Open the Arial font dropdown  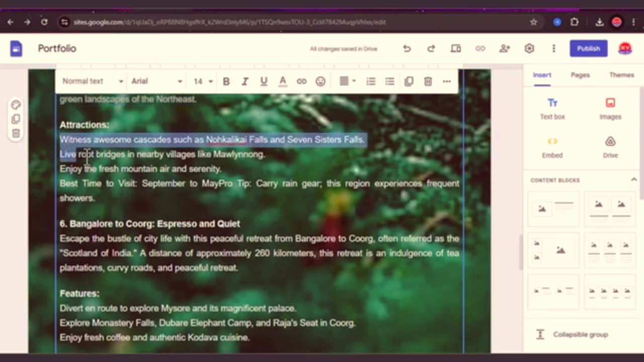pyautogui.click(x=156, y=81)
